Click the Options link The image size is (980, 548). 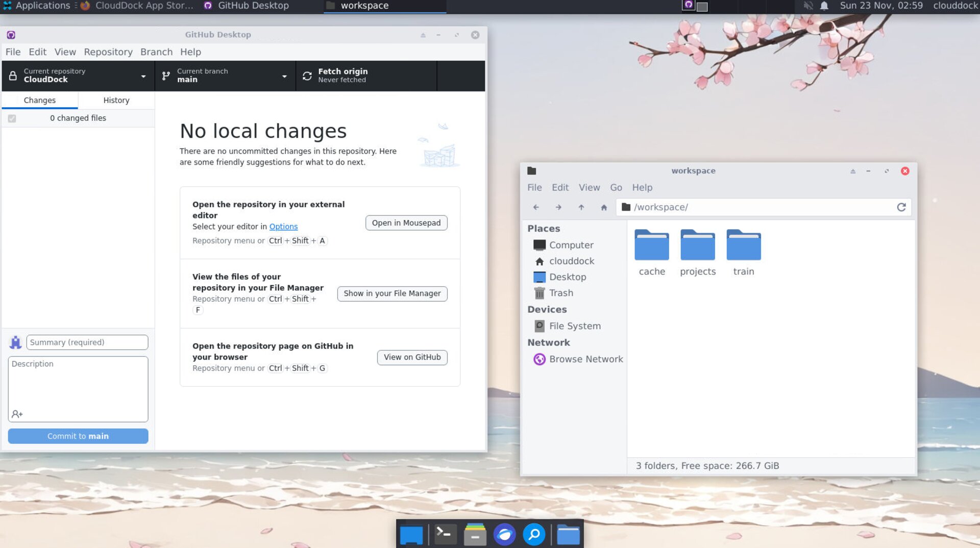click(283, 227)
